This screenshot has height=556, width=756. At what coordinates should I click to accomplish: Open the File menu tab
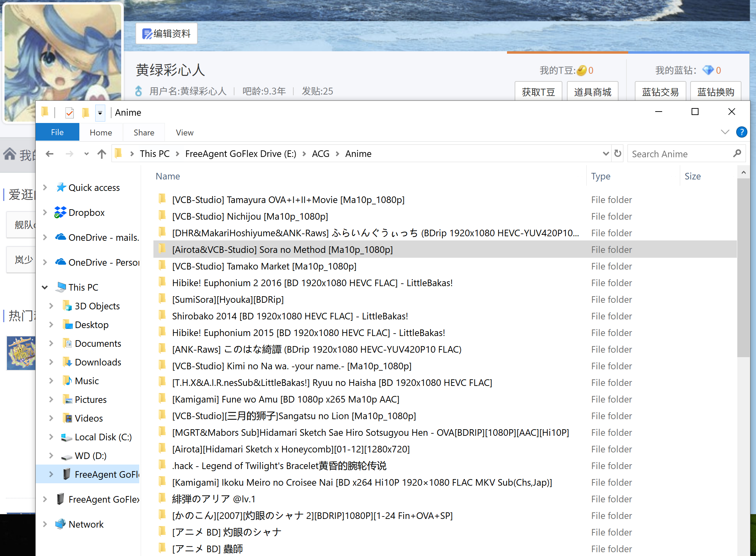tap(57, 132)
